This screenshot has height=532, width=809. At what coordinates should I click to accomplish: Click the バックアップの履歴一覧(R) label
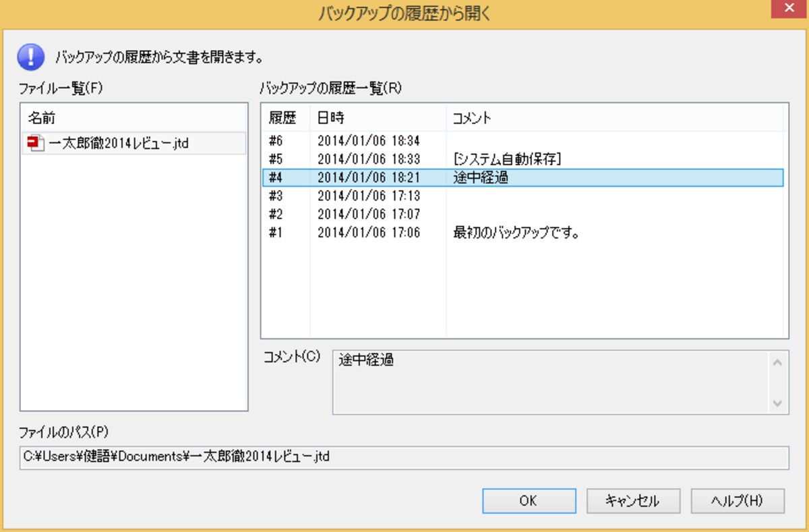pos(330,87)
